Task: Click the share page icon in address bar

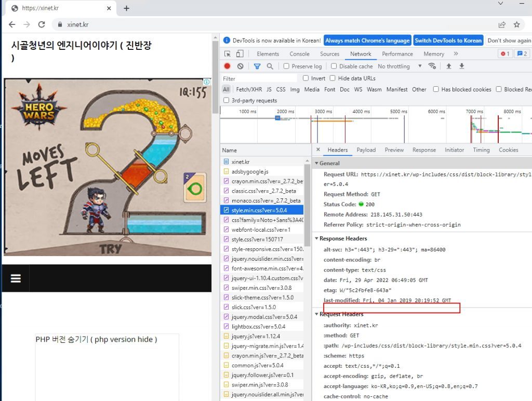Action: pyautogui.click(x=502, y=24)
